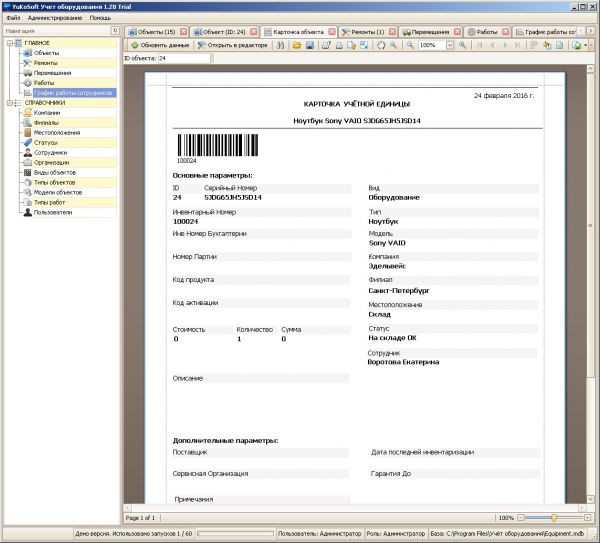Click the Statuses (Статусы) tag icon
600x543 pixels.
click(x=26, y=142)
